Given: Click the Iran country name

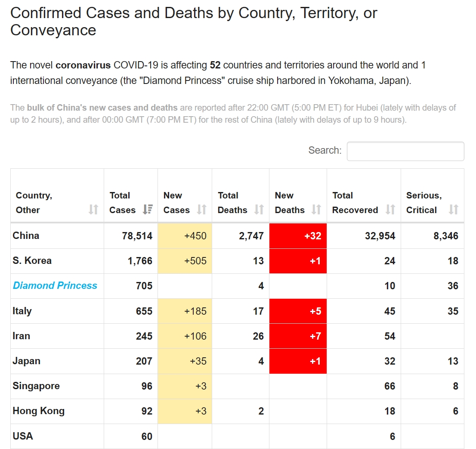Looking at the screenshot, I should pos(21,336).
